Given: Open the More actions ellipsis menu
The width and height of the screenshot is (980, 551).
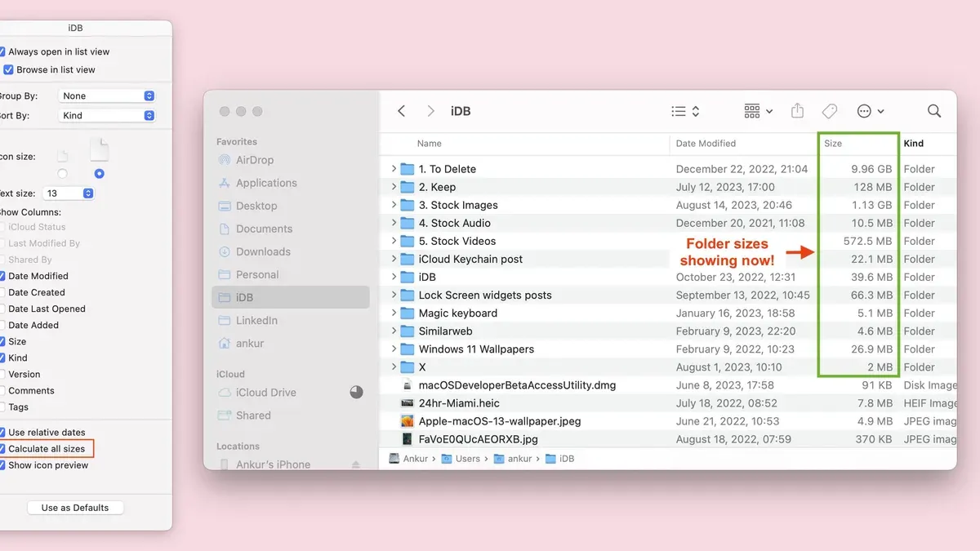Looking at the screenshot, I should [x=871, y=111].
